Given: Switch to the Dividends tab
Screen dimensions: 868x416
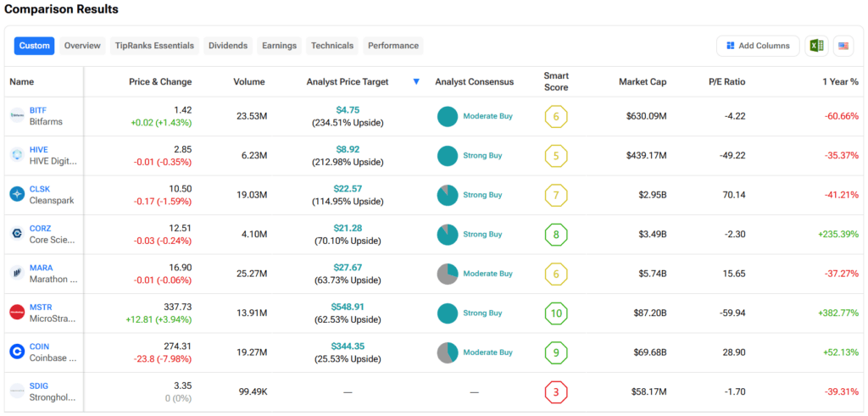Looking at the screenshot, I should pyautogui.click(x=228, y=46).
